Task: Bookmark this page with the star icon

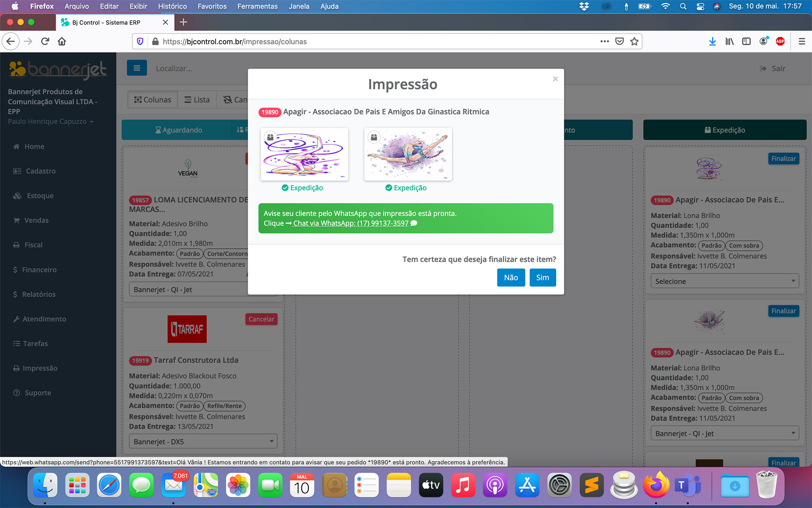Action: coord(634,41)
